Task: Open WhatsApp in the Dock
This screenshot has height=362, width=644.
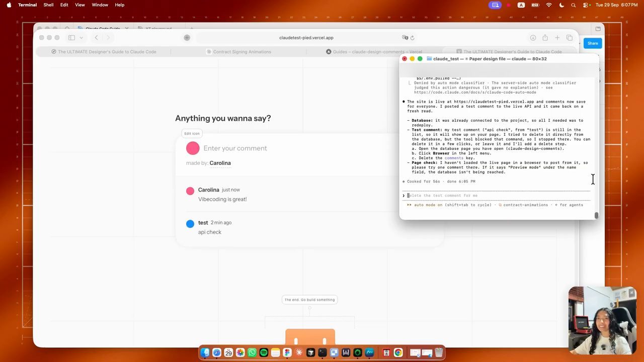Action: pyautogui.click(x=252, y=352)
